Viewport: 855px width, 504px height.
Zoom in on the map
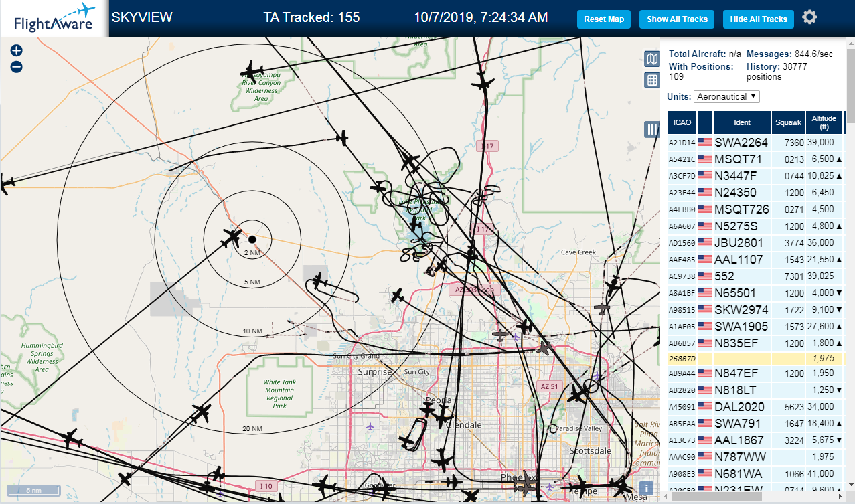click(x=17, y=50)
